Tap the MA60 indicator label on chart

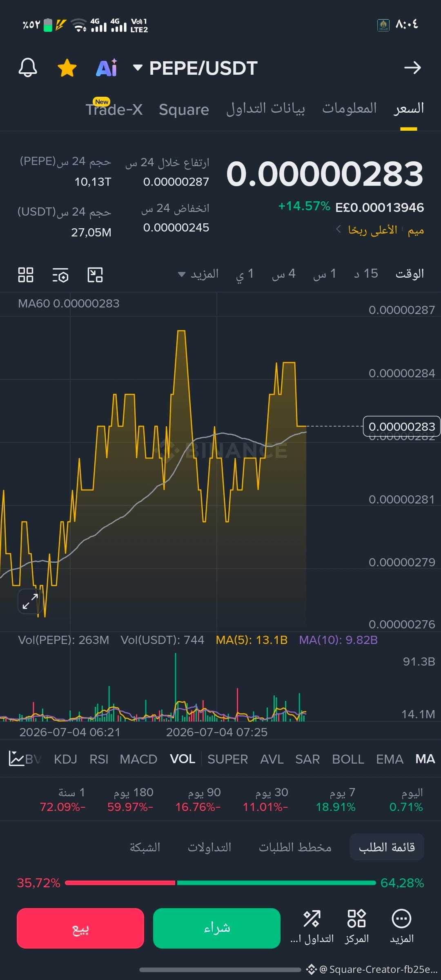pyautogui.click(x=69, y=303)
